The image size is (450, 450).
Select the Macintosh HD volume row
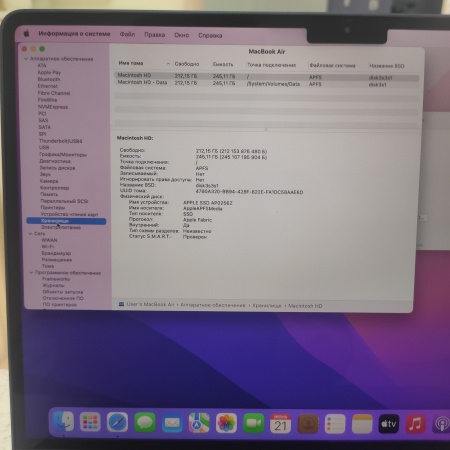266,76
